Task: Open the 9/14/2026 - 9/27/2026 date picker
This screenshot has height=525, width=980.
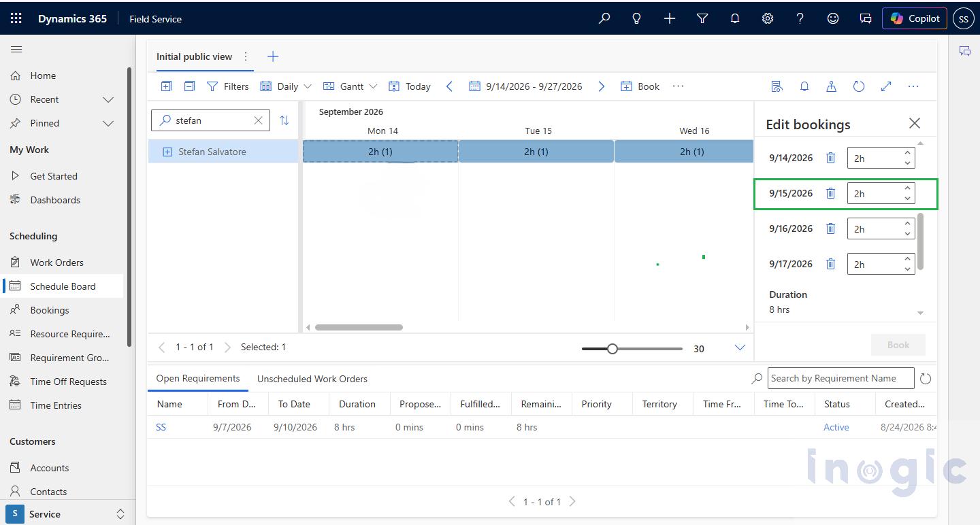Action: [525, 86]
